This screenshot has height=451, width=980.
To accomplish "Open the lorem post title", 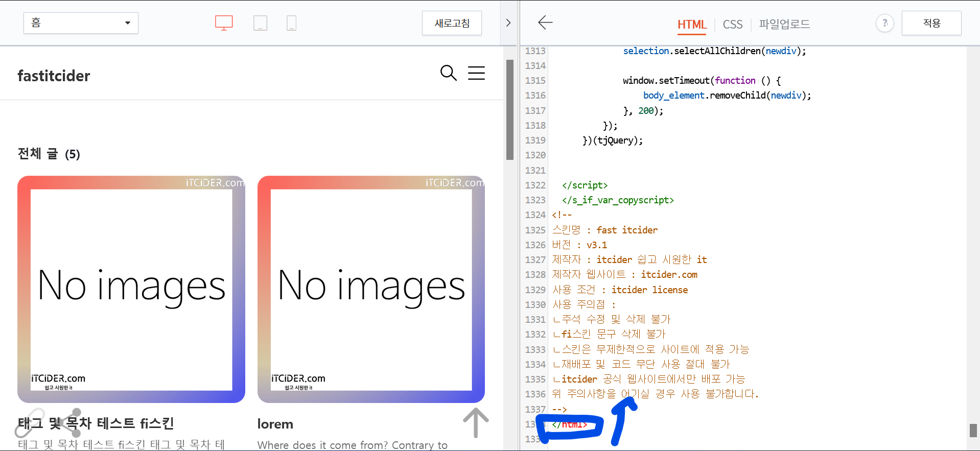I will coord(275,424).
